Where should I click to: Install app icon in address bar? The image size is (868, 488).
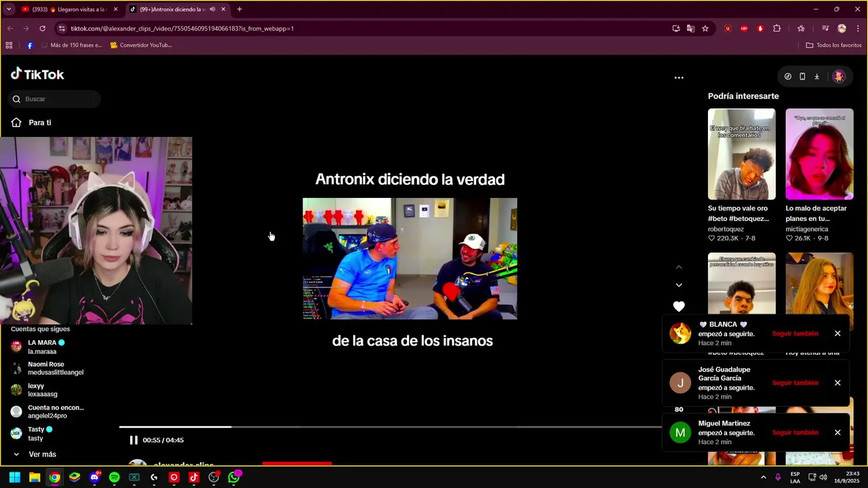[676, 28]
